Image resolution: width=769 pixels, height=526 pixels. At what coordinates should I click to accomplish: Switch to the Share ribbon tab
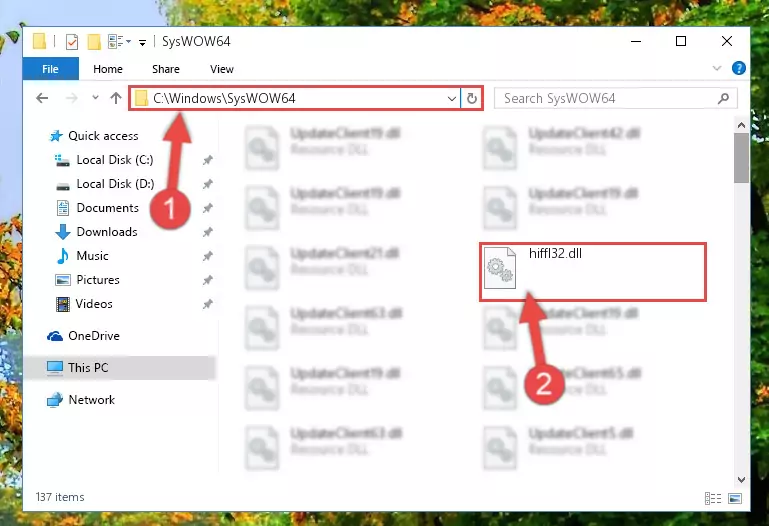[x=166, y=69]
